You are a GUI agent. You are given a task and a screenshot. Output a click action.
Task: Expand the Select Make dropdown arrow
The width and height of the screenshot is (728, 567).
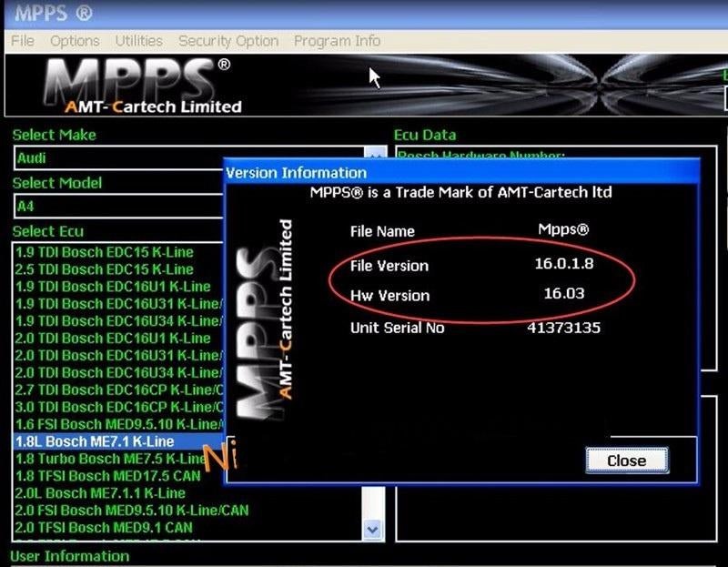(x=375, y=157)
